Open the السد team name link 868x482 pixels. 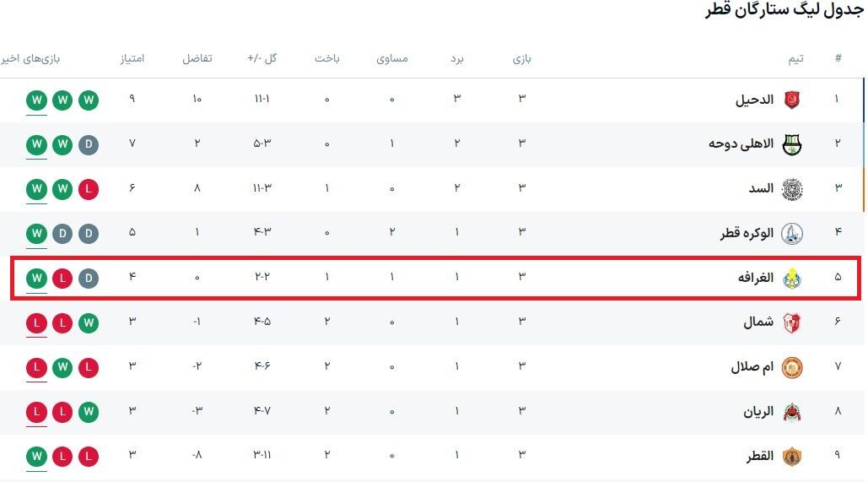point(761,188)
